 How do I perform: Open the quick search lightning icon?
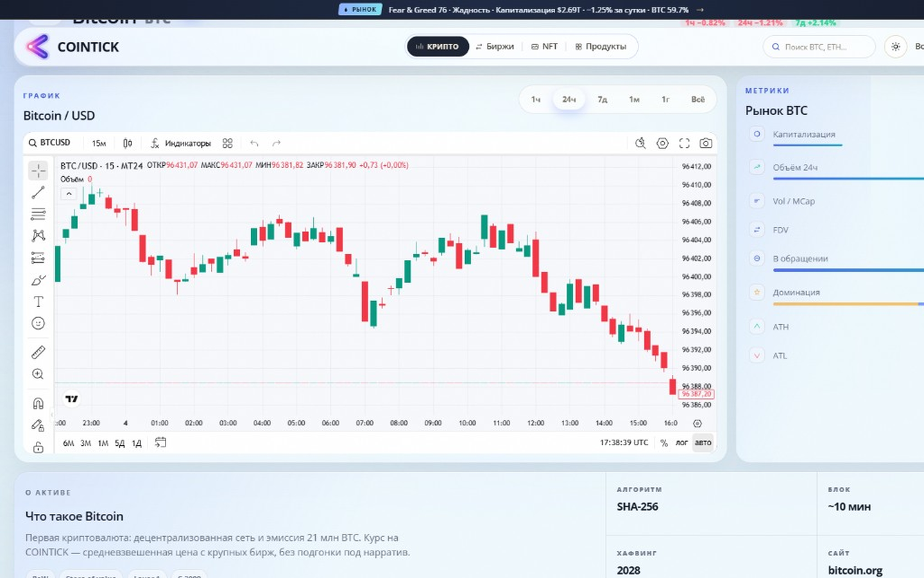[640, 143]
